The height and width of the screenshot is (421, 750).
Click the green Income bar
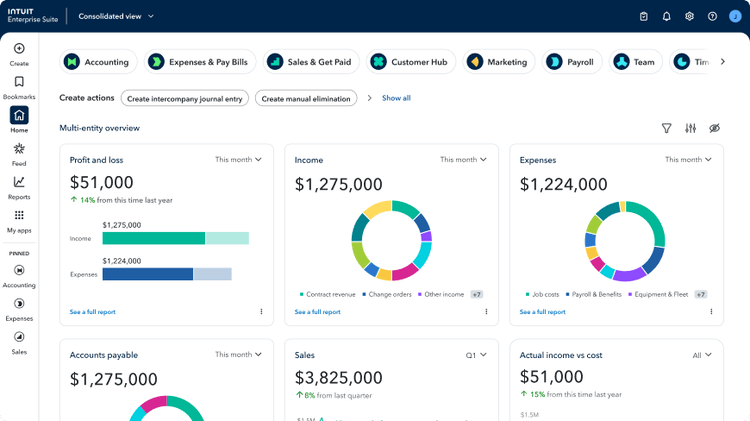tap(154, 238)
